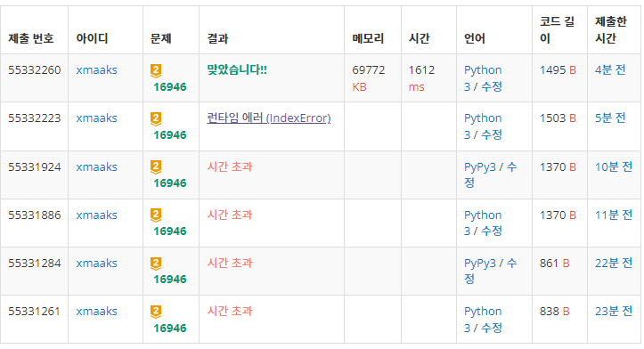
Task: Open xmaaks profile in row 55331924
Action: pyautogui.click(x=96, y=167)
